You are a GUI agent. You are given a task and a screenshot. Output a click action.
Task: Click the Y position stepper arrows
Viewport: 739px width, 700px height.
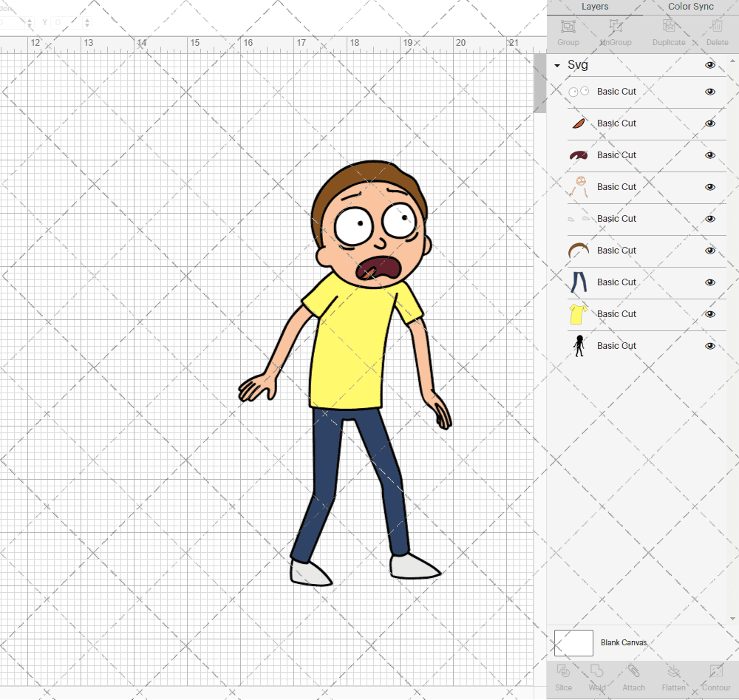coord(86,23)
